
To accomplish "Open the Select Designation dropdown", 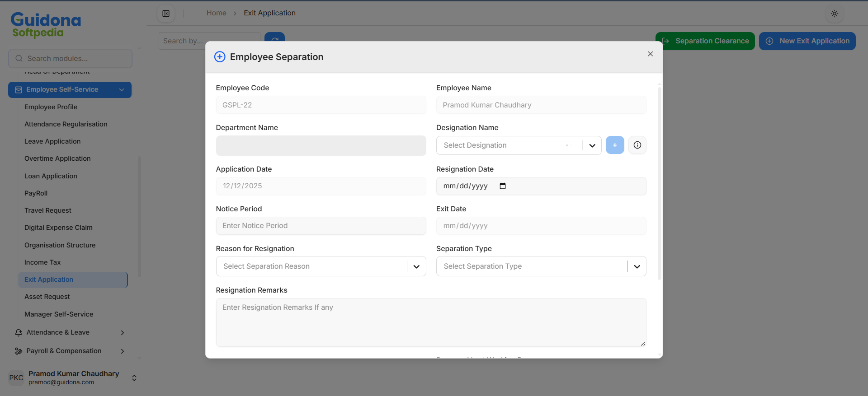I will tap(519, 145).
